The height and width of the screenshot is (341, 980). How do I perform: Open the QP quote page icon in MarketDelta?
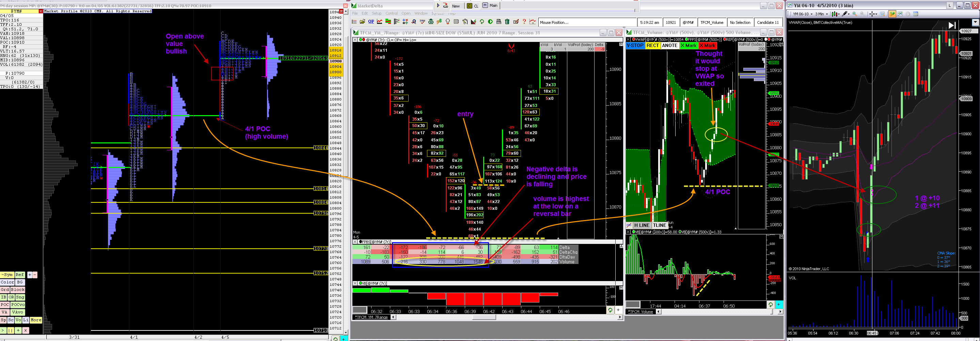(x=371, y=22)
